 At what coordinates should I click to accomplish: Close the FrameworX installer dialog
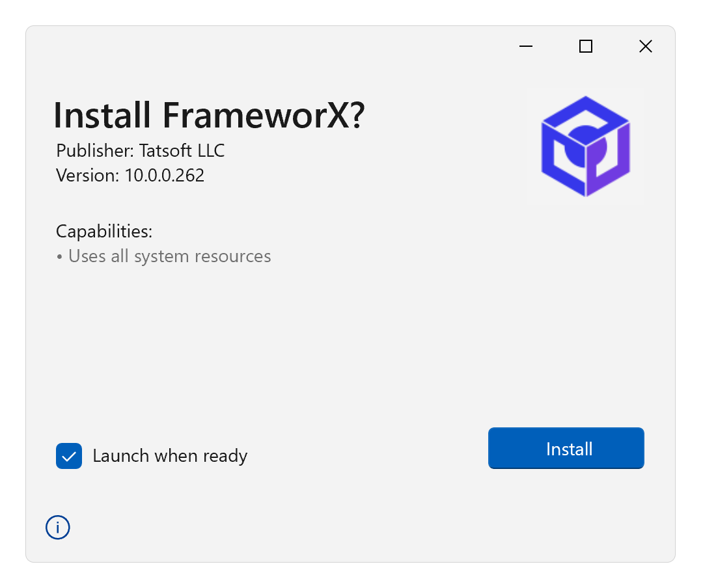646,46
